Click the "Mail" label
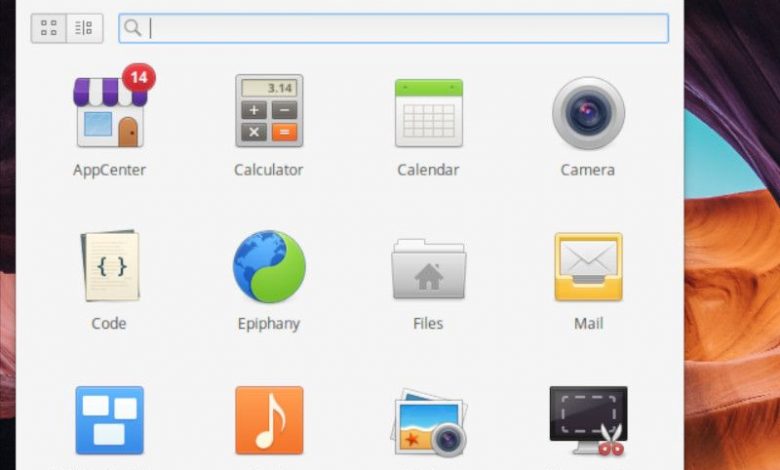This screenshot has width=780, height=470. [589, 324]
